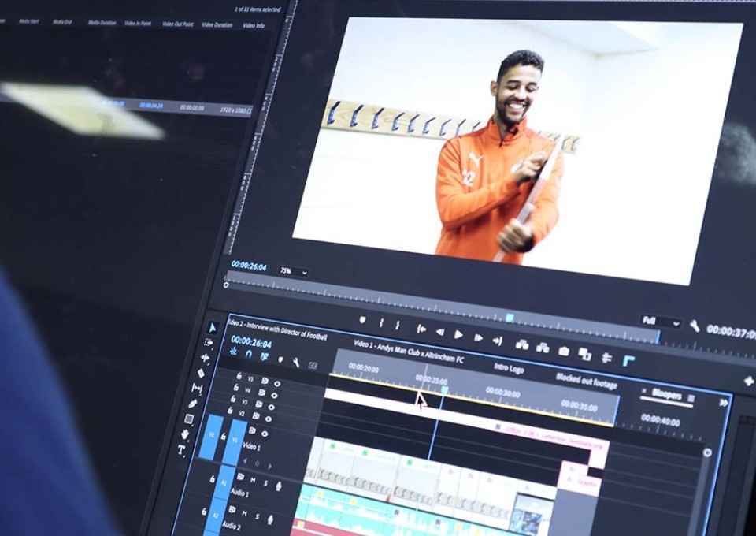Open Comparison View in Program Monitor

pos(585,355)
